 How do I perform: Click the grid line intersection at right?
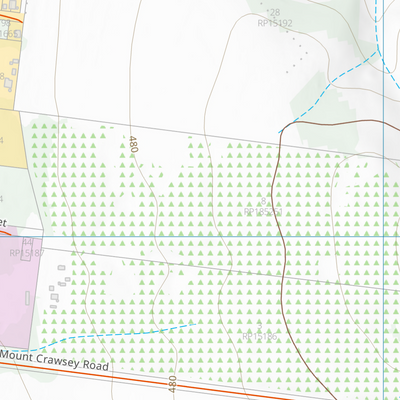[384, 237]
